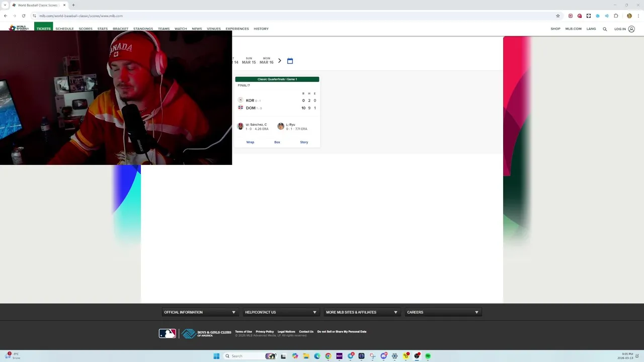Open Contact Us footer link
This screenshot has height=362, width=644.
click(306, 332)
